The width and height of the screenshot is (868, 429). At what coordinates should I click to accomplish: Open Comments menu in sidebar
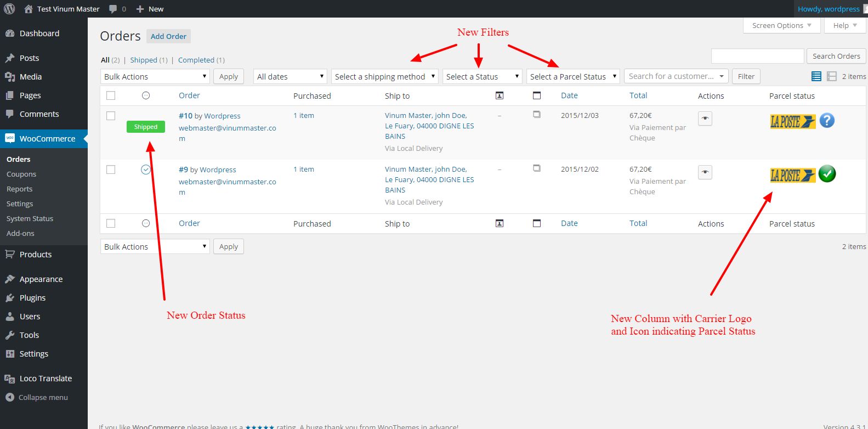click(x=39, y=114)
